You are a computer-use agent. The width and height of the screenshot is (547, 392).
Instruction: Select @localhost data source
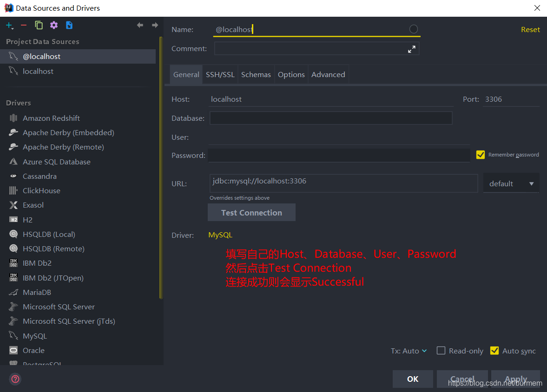tap(78, 57)
